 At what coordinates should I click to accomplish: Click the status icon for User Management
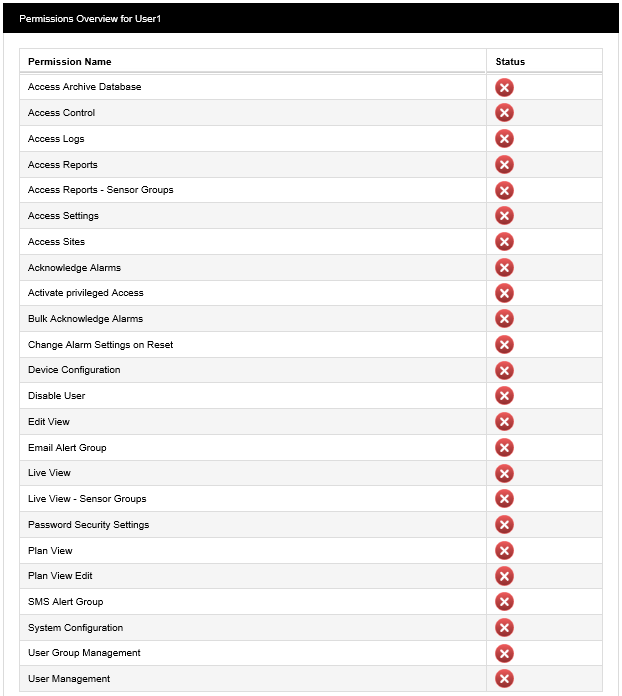505,680
